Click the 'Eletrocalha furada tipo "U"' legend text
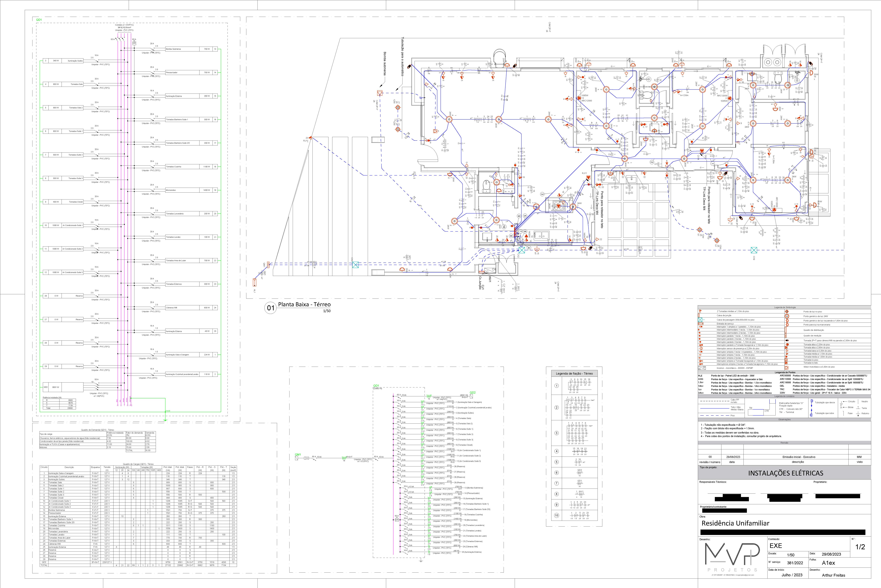Image resolution: width=881 pixels, height=588 pixels. (x=791, y=403)
